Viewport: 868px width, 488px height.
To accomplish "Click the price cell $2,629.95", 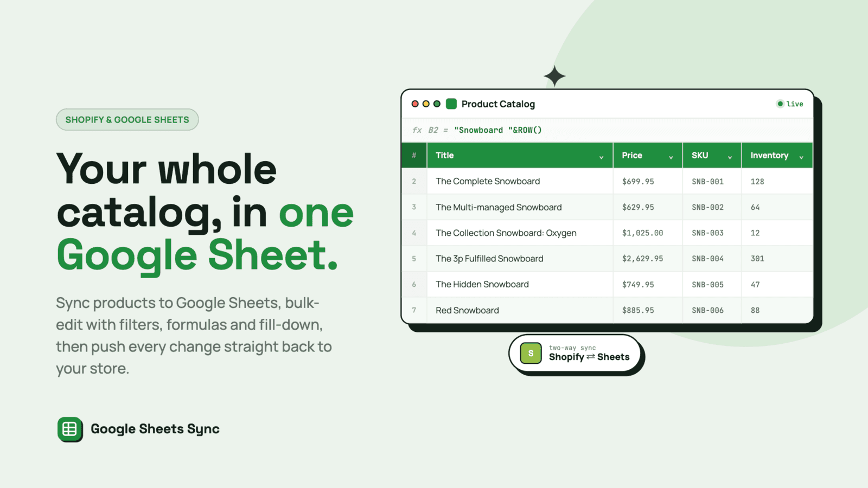I will coord(648,259).
